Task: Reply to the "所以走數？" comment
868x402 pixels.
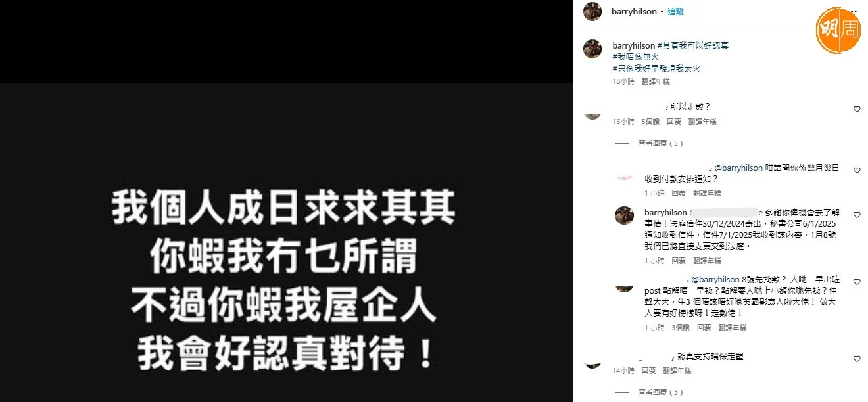Action: 673,122
